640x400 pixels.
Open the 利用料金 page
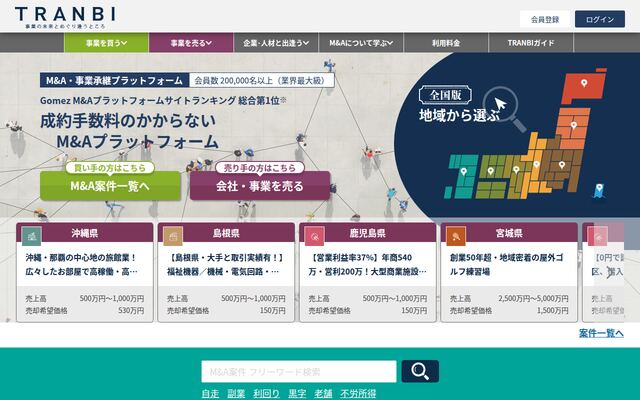tap(446, 43)
